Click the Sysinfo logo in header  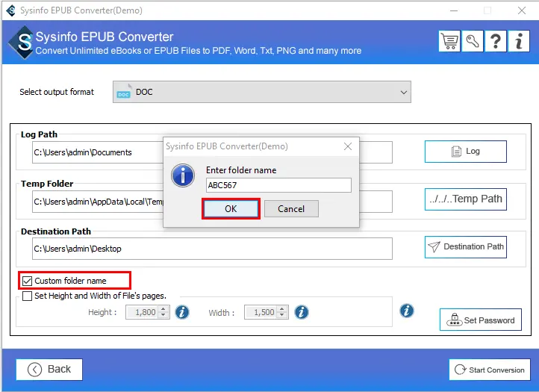click(22, 42)
